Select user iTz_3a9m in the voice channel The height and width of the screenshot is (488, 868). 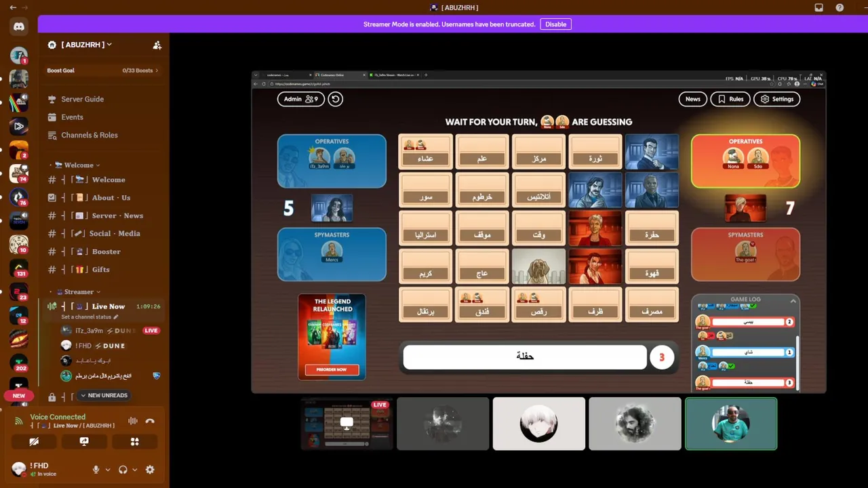click(111, 331)
